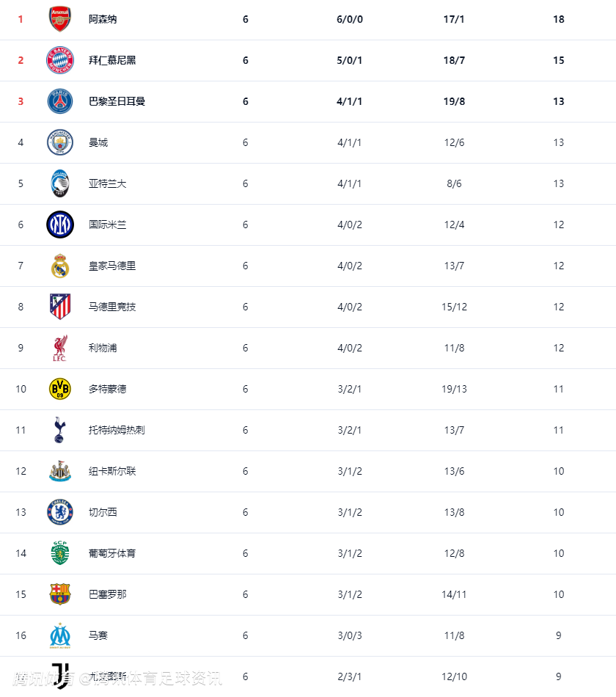The width and height of the screenshot is (616, 697).
Task: Select the Real Madrid crest
Action: (x=60, y=266)
